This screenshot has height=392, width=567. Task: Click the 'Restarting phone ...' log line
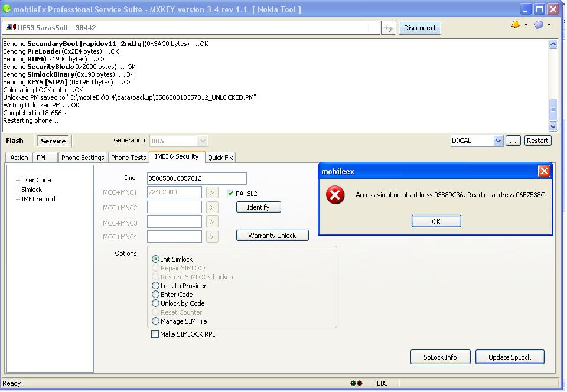tap(32, 120)
